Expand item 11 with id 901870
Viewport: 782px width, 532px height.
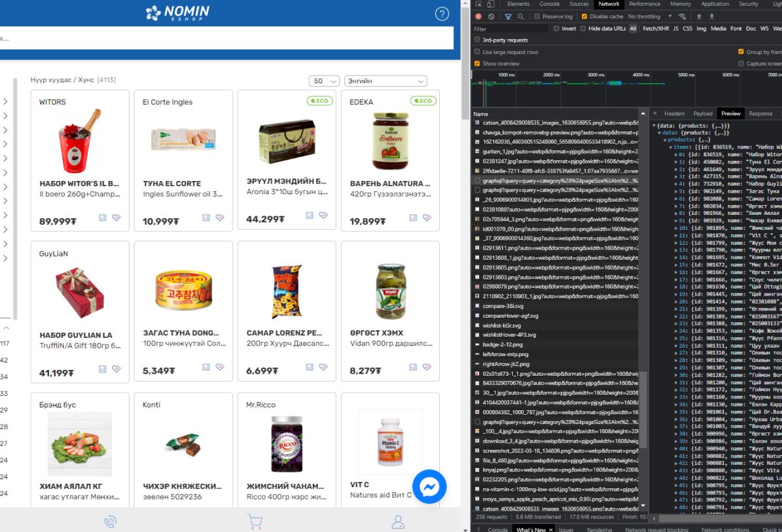tap(676, 236)
